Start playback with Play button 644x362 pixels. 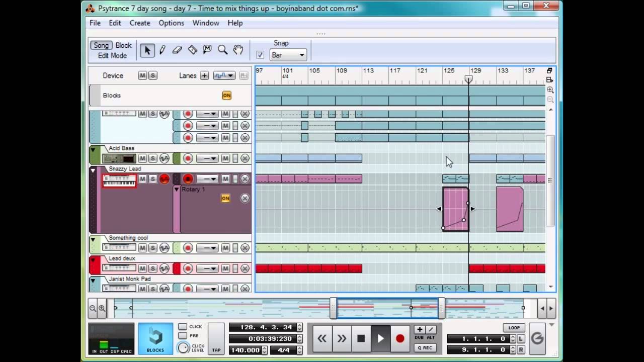380,338
